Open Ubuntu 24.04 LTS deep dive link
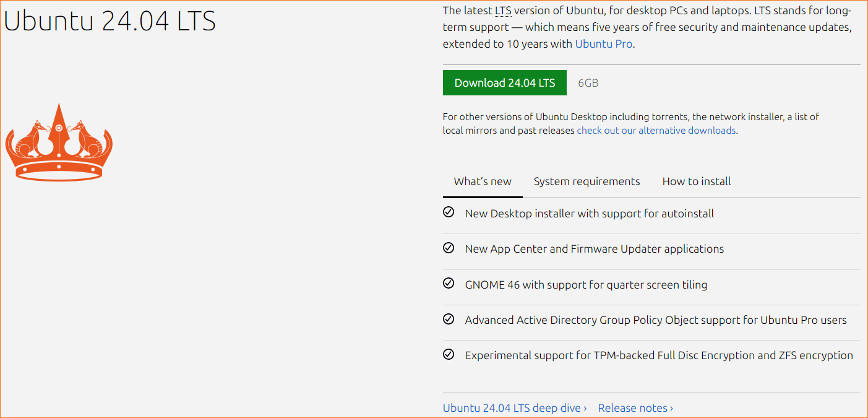This screenshot has width=868, height=418. [515, 408]
